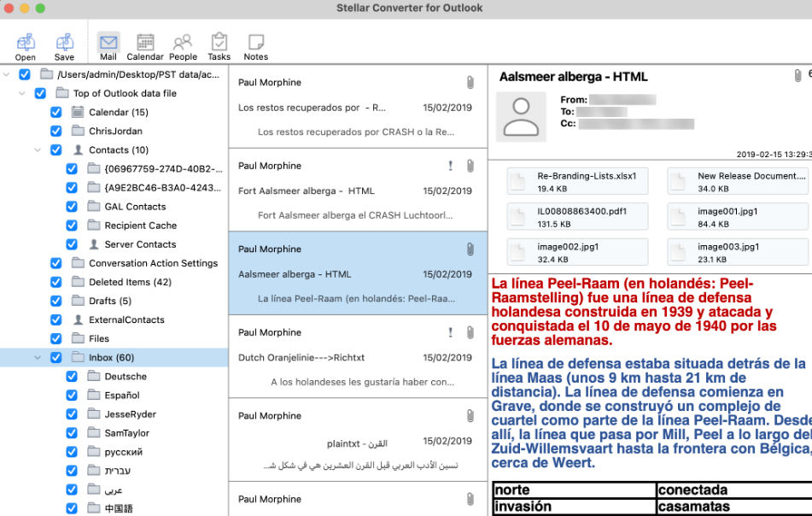
Task: Click importance flag on Dutch Oranjelinie email
Action: click(x=451, y=332)
